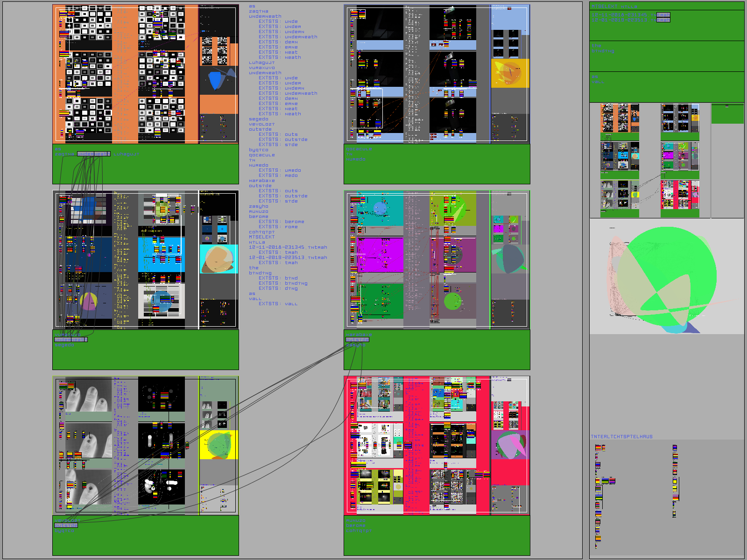Click 'EXISTS: uredo' under nuredo
This screenshot has height=560, width=747.
pos(280,170)
